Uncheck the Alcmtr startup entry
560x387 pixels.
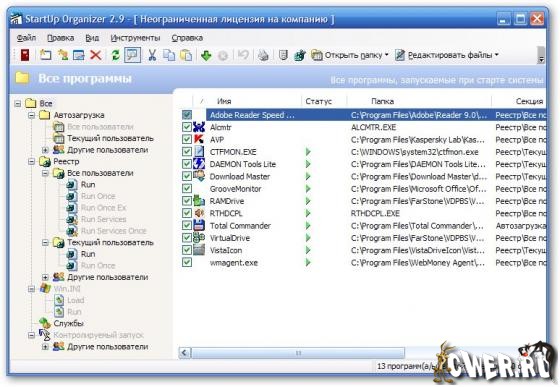186,127
